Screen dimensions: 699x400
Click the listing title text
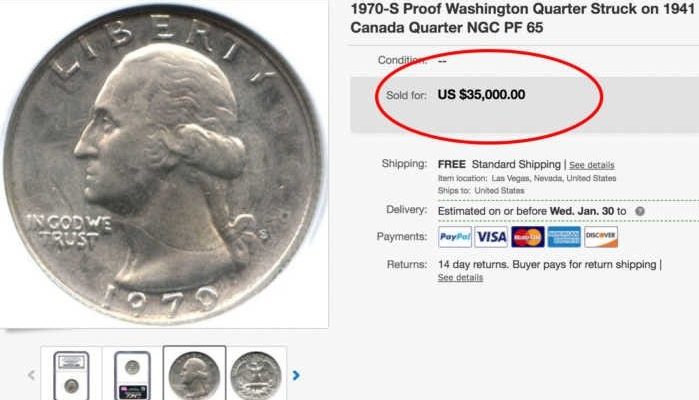pos(522,18)
